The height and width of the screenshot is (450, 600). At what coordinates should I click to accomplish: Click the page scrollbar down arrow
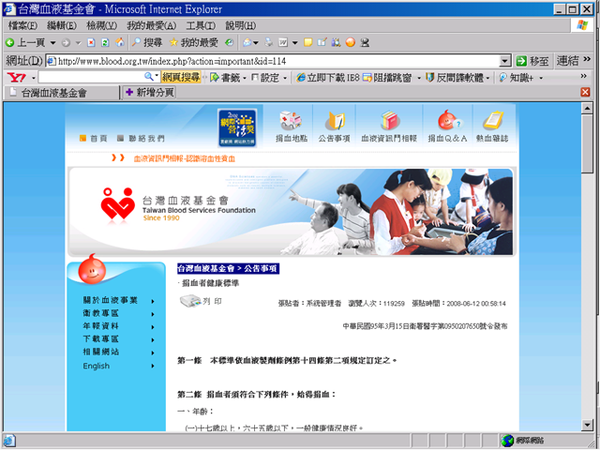pos(587,424)
